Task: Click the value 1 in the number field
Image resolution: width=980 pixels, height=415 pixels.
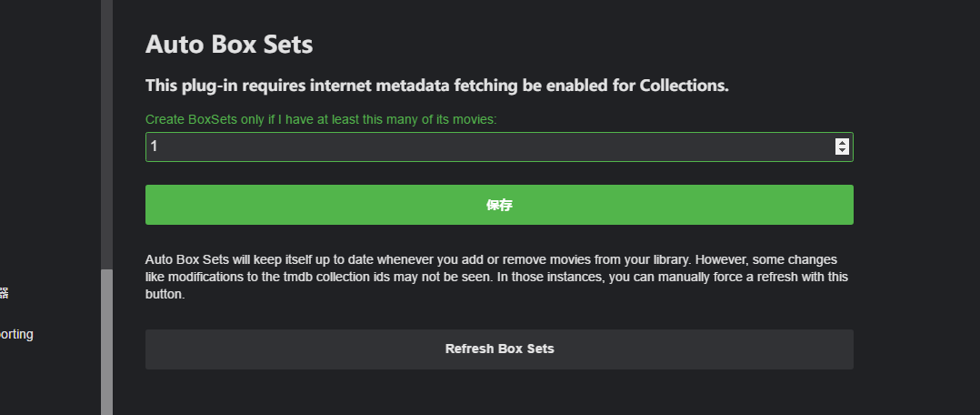Action: (155, 147)
